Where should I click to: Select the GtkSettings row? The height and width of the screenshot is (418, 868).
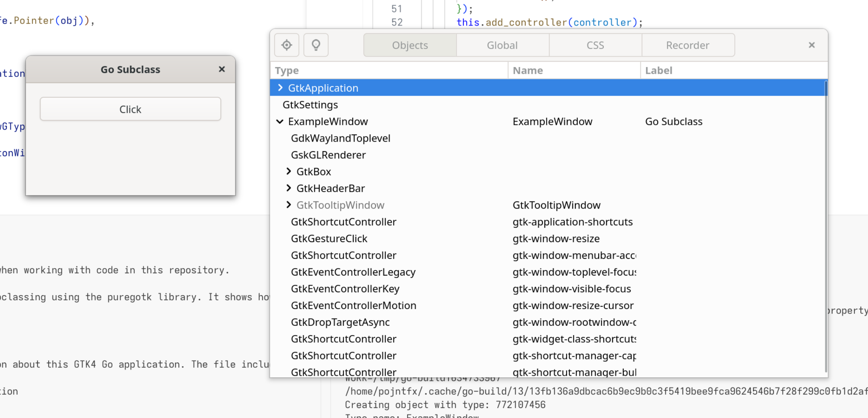(x=310, y=105)
